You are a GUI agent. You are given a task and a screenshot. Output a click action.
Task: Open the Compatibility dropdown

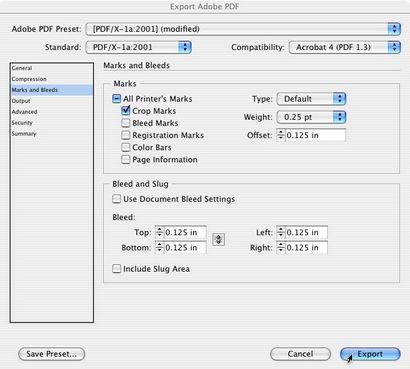[x=345, y=47]
